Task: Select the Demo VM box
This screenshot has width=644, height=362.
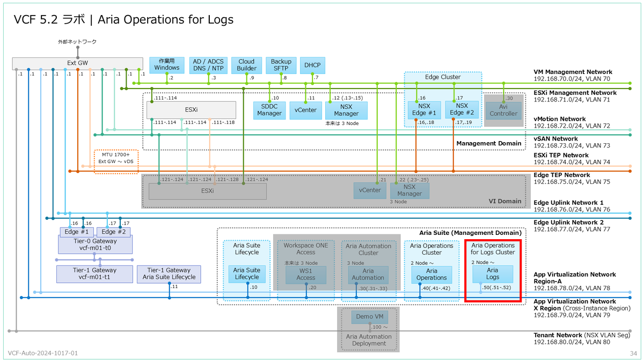Action: click(369, 317)
